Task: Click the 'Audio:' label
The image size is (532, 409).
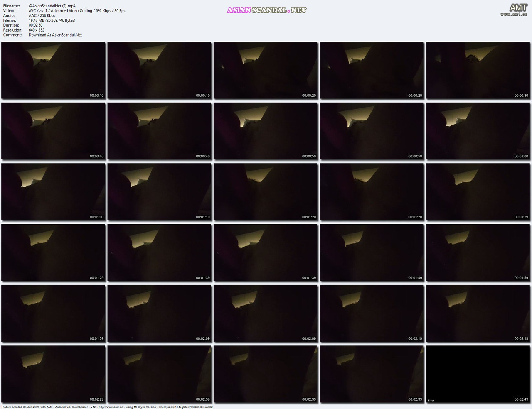Action: 9,16
